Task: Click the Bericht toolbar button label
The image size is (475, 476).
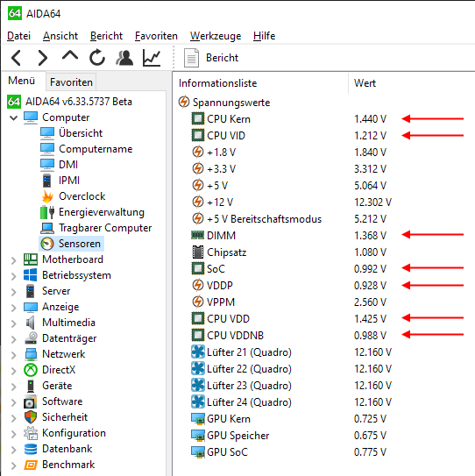Action: (x=223, y=58)
